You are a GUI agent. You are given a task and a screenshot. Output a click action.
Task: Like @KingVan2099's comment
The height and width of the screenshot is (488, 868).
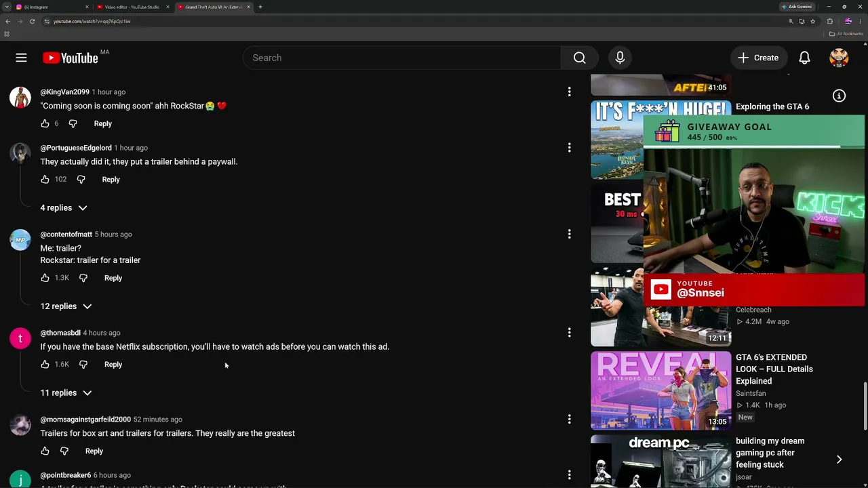point(45,123)
